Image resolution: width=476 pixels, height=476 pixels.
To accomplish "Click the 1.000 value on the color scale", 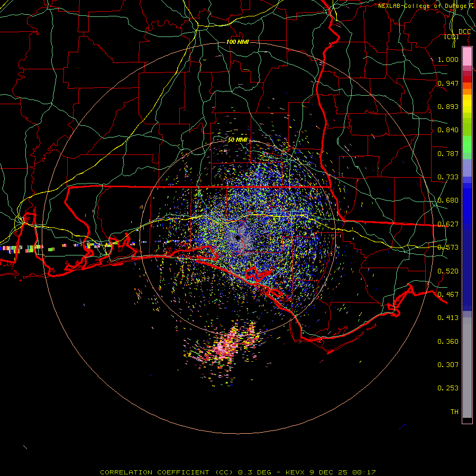I will [x=448, y=59].
